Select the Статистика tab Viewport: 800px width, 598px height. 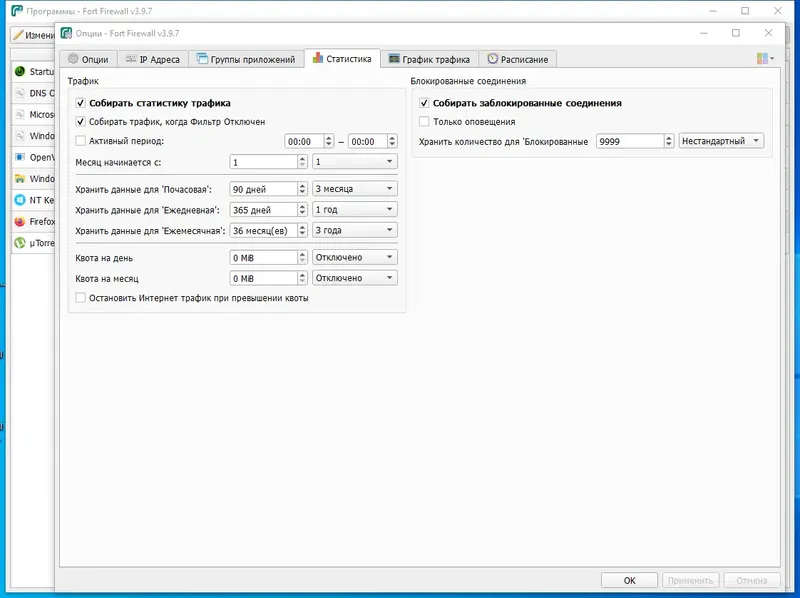click(342, 58)
